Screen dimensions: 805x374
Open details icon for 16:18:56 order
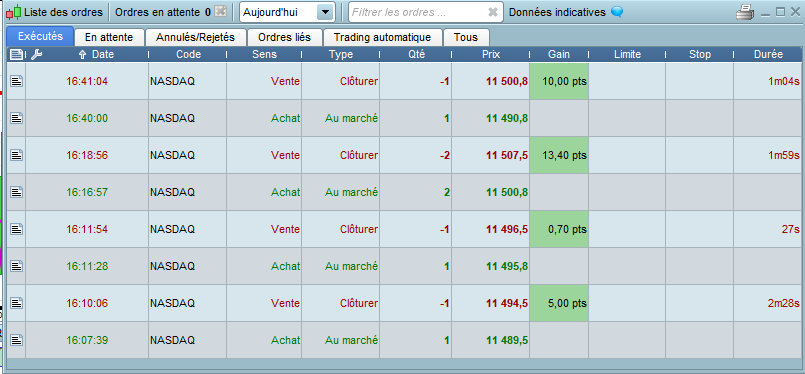point(16,155)
